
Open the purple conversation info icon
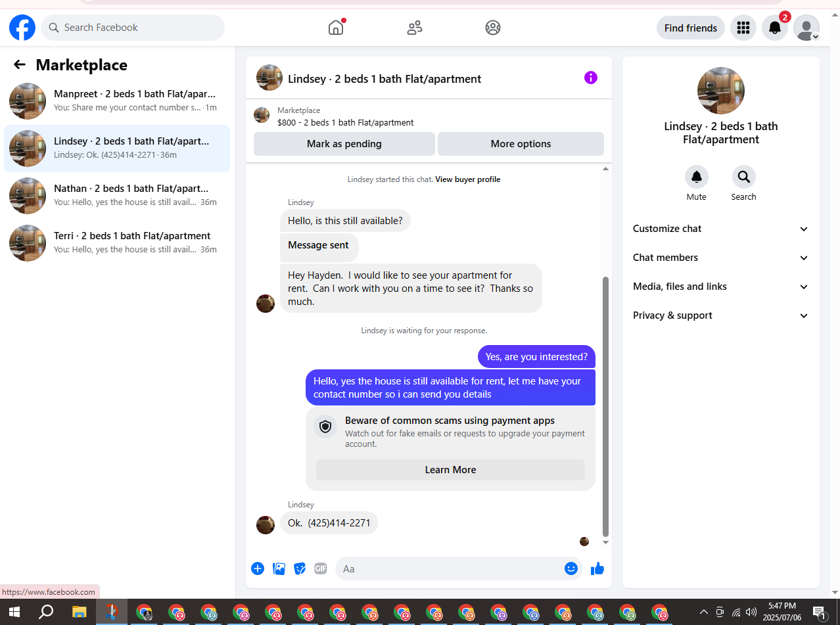coord(591,78)
